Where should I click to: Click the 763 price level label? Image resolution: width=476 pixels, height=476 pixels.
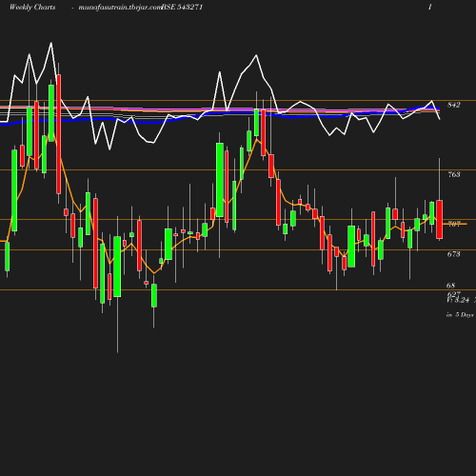454,174
